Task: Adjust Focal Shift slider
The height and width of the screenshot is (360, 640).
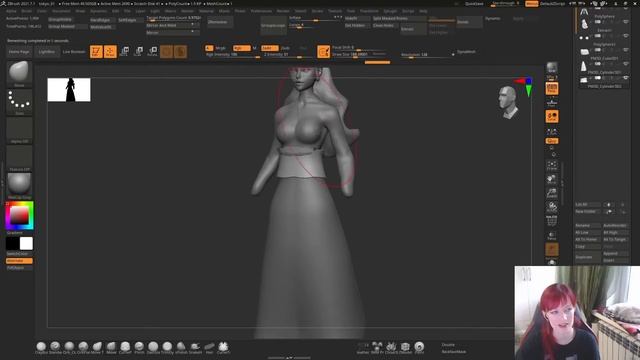Action: [x=359, y=48]
